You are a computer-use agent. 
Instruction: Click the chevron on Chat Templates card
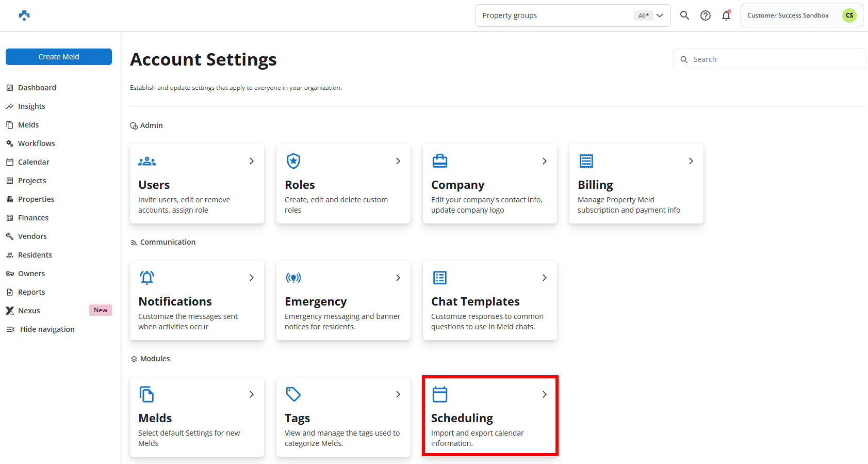(545, 278)
